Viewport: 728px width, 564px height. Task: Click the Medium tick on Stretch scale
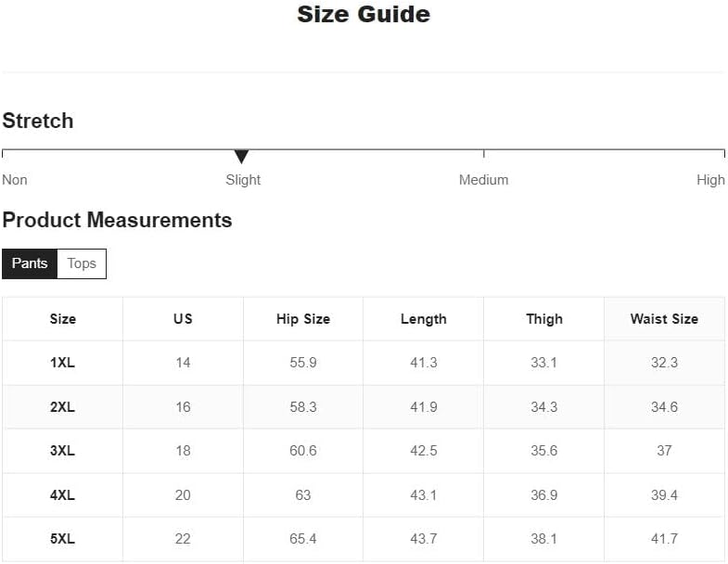484,154
